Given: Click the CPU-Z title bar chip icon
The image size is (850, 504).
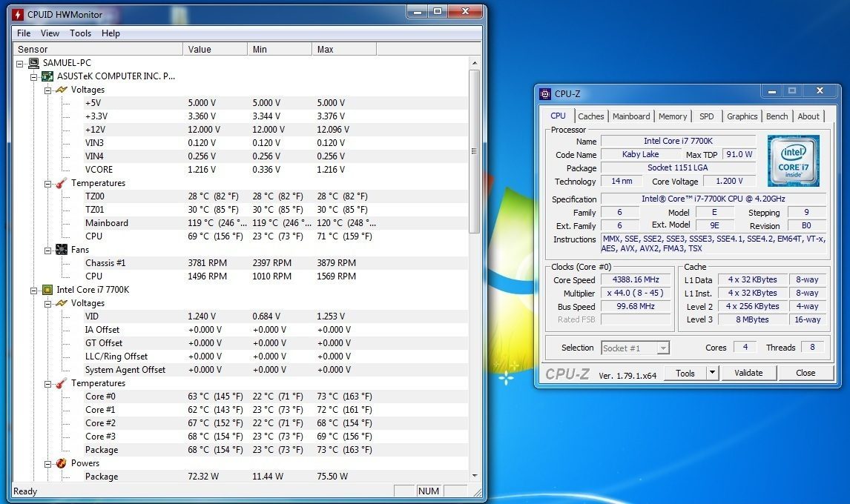Looking at the screenshot, I should coord(545,94).
